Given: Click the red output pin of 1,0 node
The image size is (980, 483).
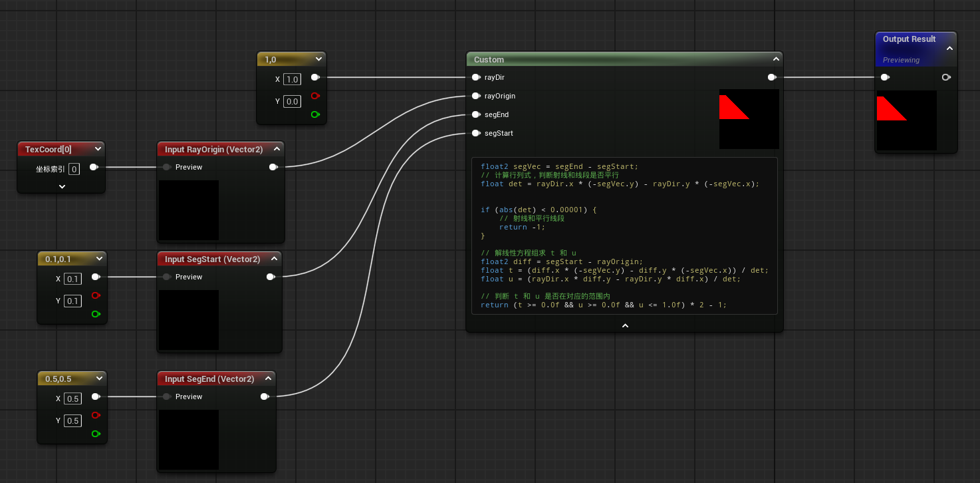Looking at the screenshot, I should pyautogui.click(x=314, y=96).
